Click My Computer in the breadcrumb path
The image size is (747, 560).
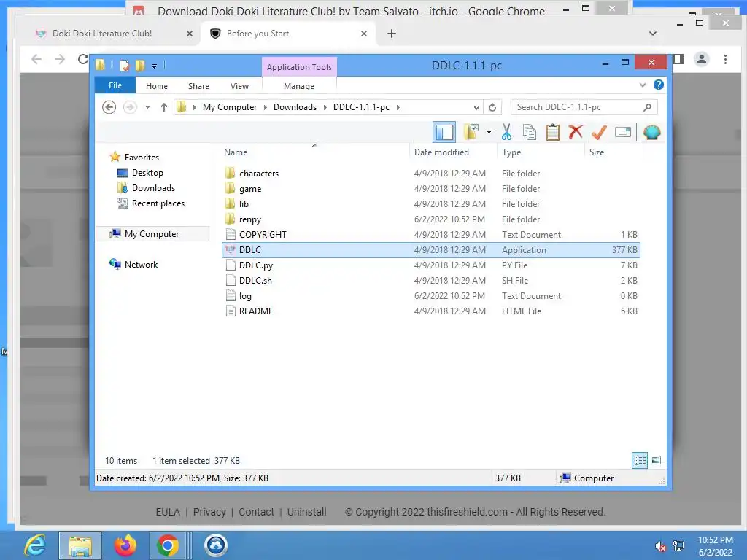230,107
